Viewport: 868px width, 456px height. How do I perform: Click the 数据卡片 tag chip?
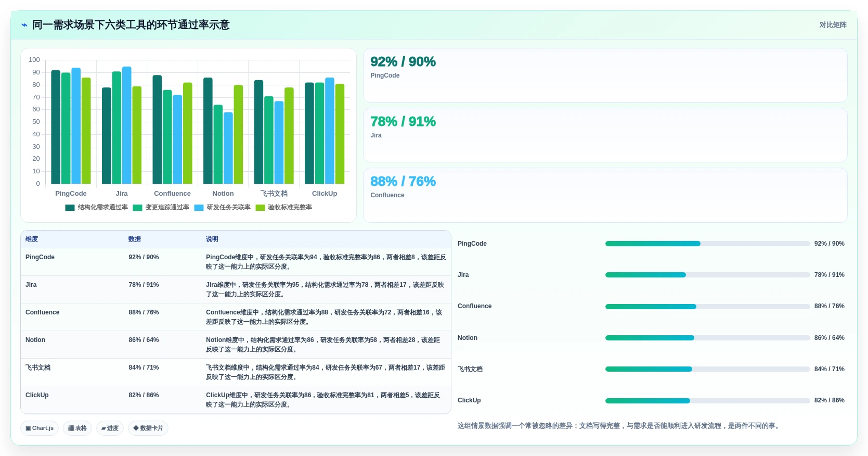click(148, 428)
